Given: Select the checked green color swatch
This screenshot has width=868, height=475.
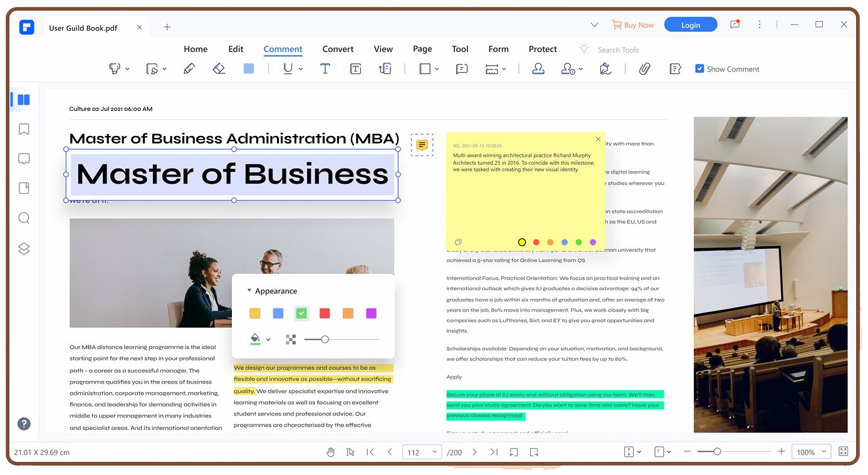Looking at the screenshot, I should [x=301, y=313].
